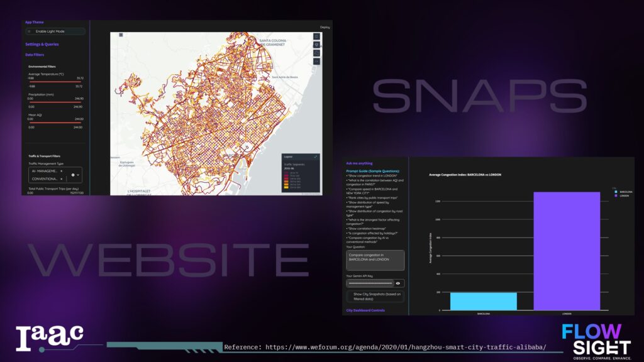Click the Santa Coloma de Gramenet map label
The image size is (644, 362).
272,43
